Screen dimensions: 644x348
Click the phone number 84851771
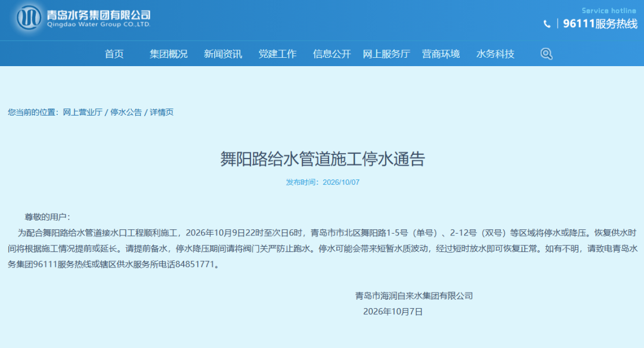point(194,265)
